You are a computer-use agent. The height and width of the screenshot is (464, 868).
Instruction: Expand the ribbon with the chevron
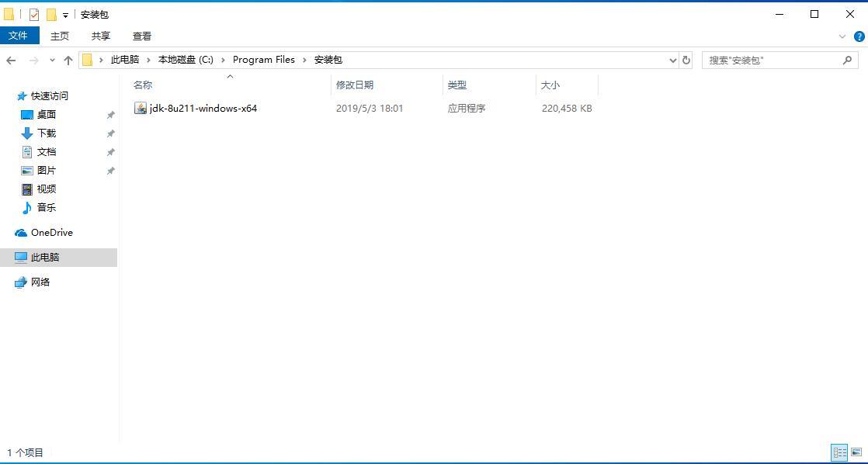842,36
